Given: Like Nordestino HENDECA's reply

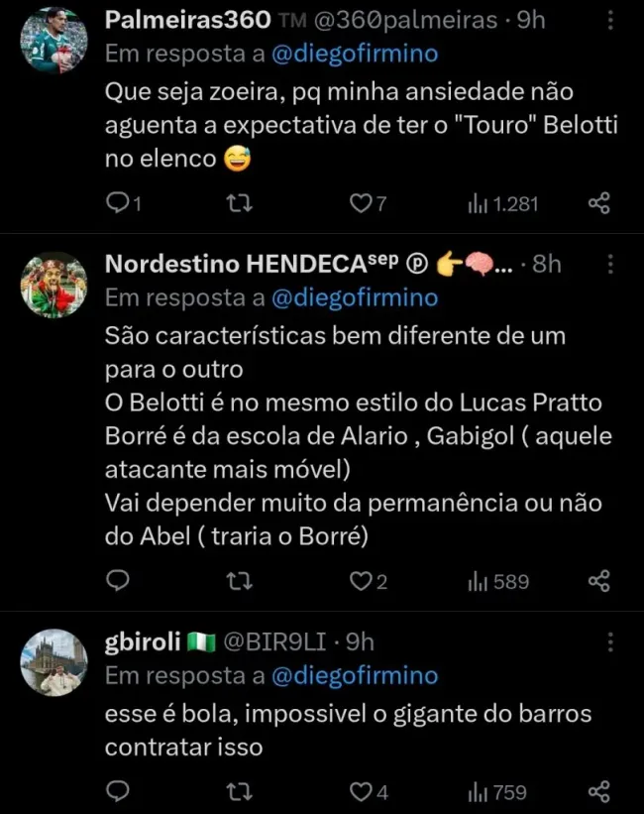Looking at the screenshot, I should [x=359, y=582].
